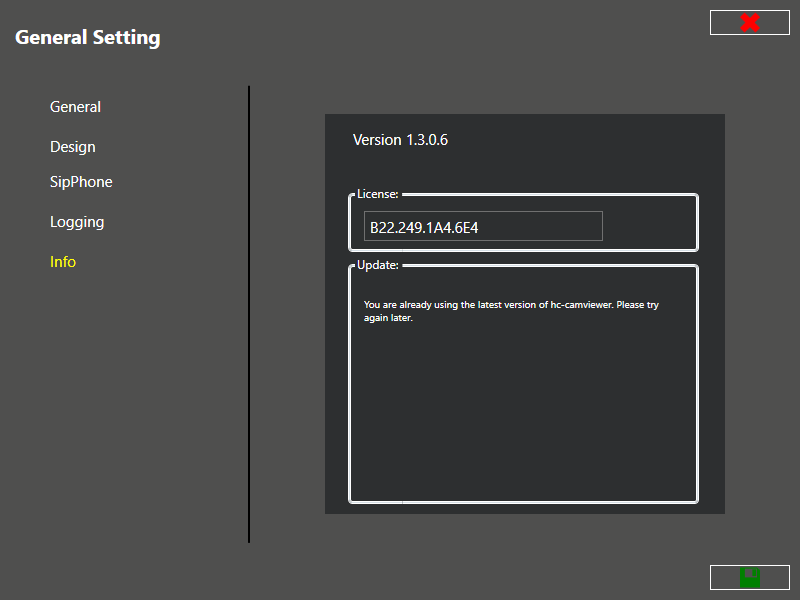Viewport: 800px width, 600px height.
Task: Click the green floppy disk save icon
Action: 749,577
